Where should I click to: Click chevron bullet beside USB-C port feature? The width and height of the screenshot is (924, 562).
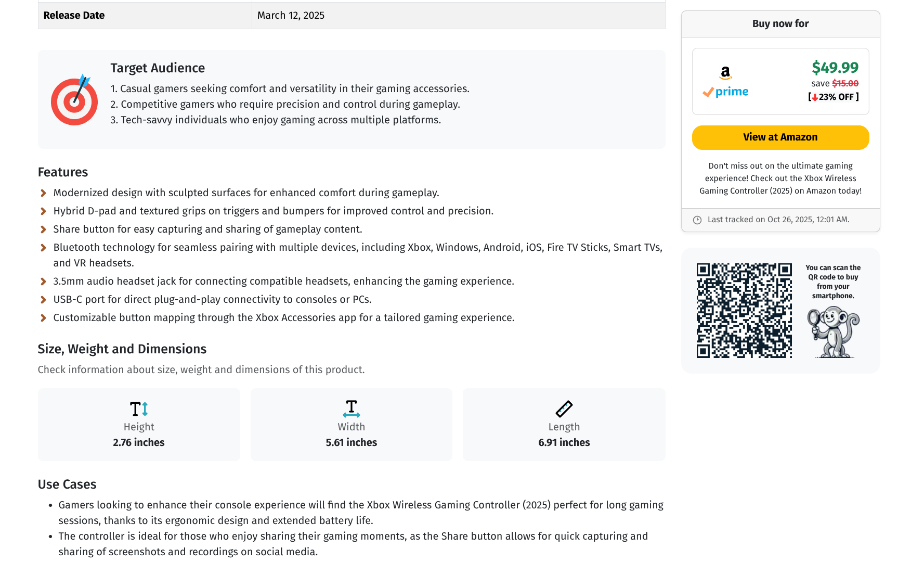44,300
